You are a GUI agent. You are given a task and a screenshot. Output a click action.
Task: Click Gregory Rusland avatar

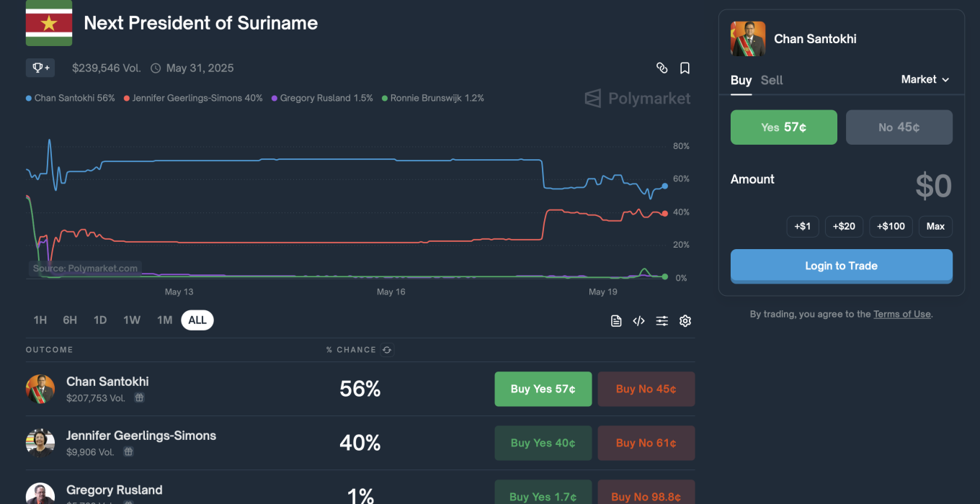pos(40,494)
